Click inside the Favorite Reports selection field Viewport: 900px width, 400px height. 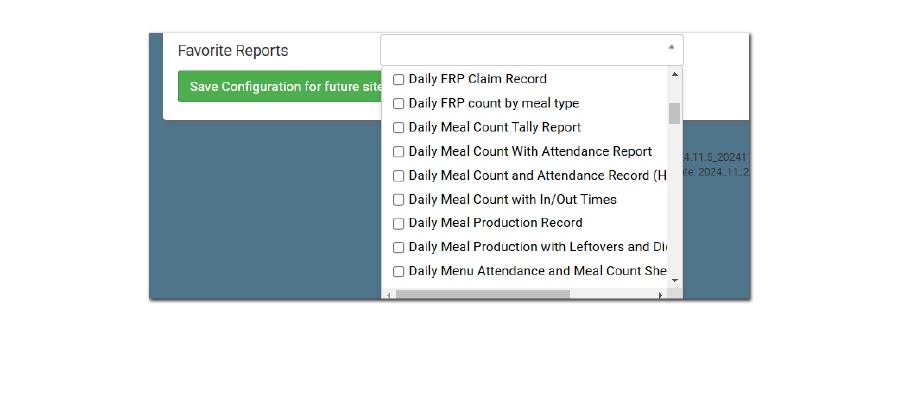[520, 50]
